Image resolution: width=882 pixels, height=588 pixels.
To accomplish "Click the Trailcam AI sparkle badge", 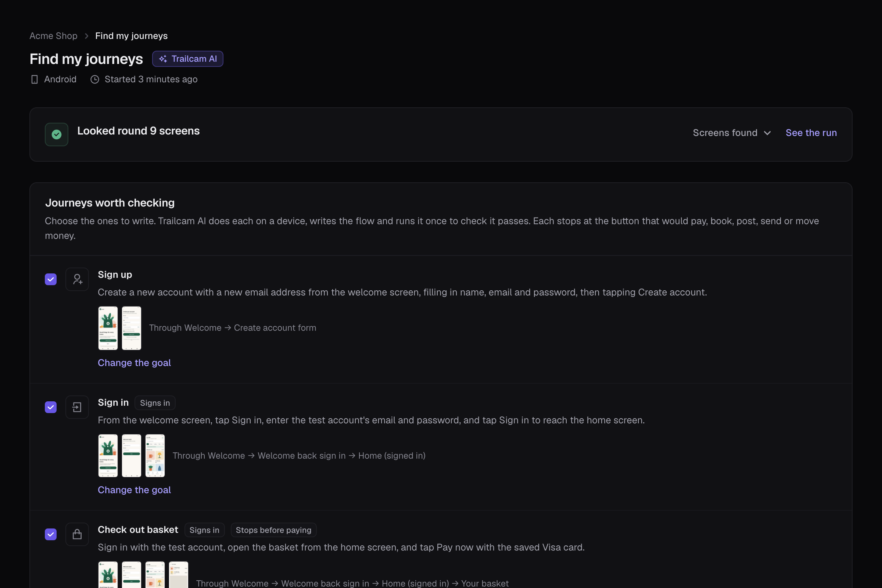I will pyautogui.click(x=187, y=59).
